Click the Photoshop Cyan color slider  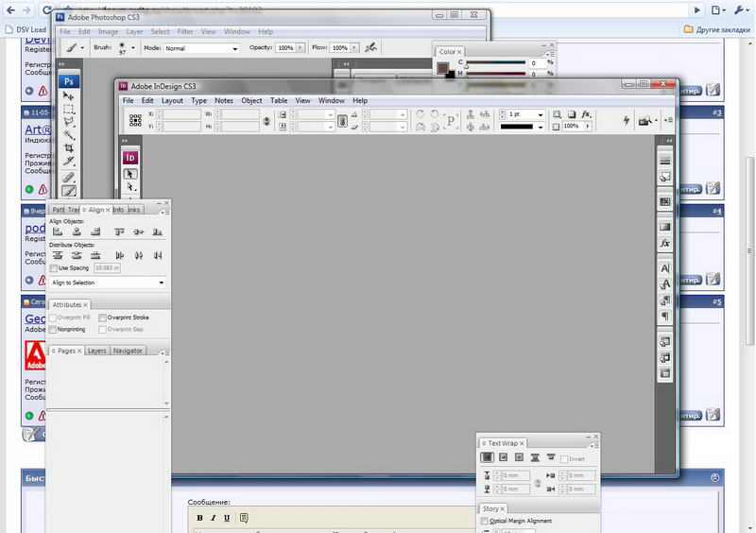495,62
